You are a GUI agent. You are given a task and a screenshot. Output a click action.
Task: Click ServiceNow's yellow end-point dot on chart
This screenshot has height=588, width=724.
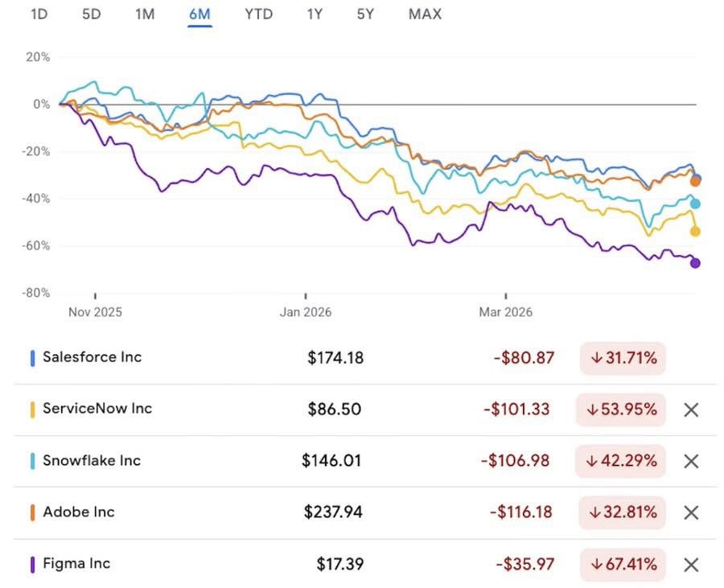click(695, 232)
